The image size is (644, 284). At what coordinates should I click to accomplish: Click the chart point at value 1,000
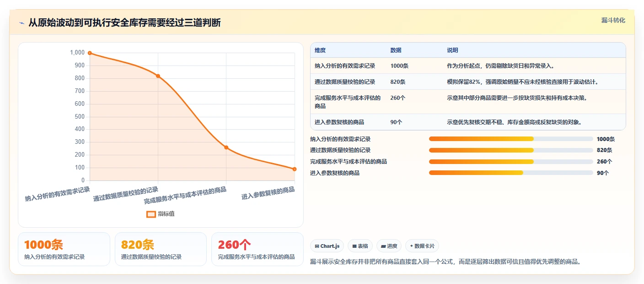(90, 53)
